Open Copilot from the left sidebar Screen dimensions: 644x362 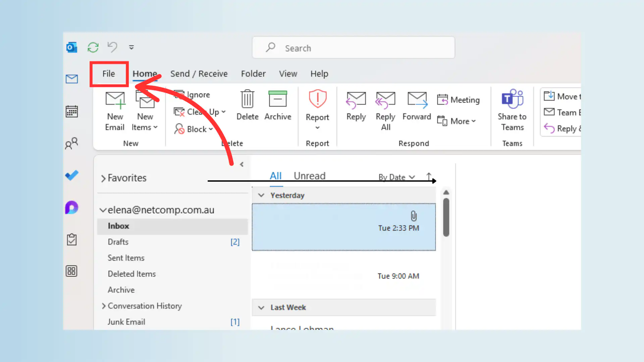coord(71,207)
